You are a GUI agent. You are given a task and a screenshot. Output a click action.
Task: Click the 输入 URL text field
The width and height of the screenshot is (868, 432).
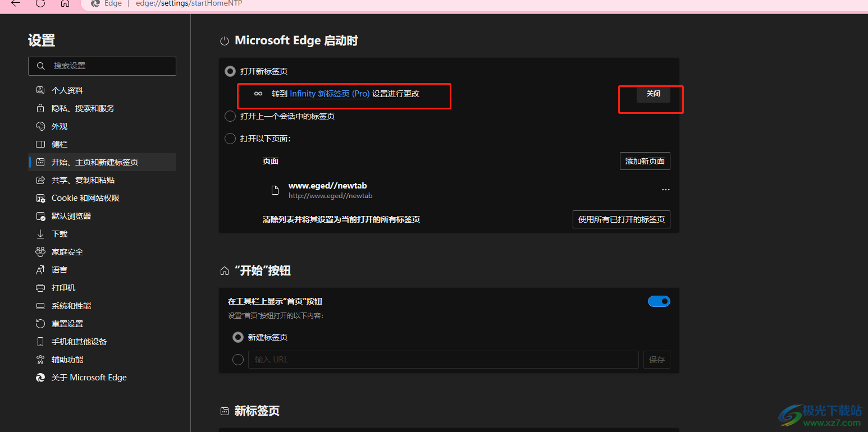coord(444,360)
